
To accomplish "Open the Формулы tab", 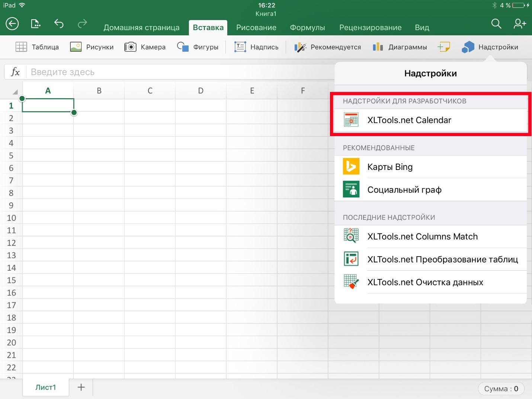I will (x=307, y=28).
